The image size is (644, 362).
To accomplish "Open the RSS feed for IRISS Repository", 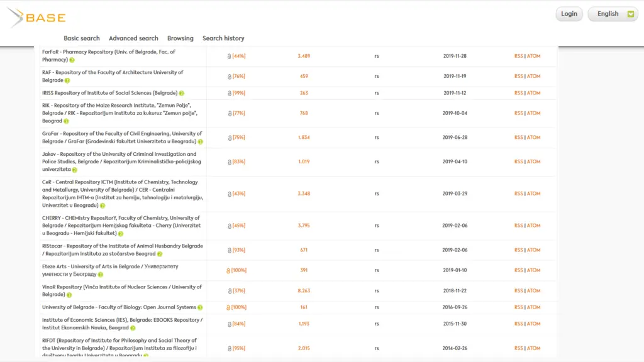I will coord(518,93).
